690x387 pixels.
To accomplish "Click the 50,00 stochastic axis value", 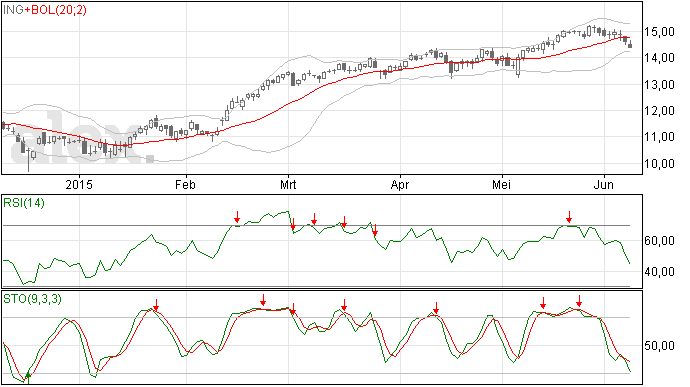I will pyautogui.click(x=659, y=346).
